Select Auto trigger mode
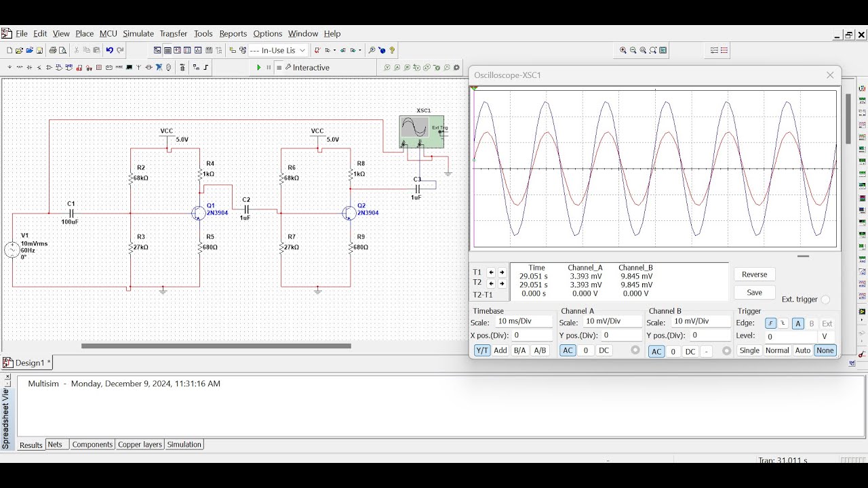This screenshot has height=488, width=868. [x=803, y=350]
